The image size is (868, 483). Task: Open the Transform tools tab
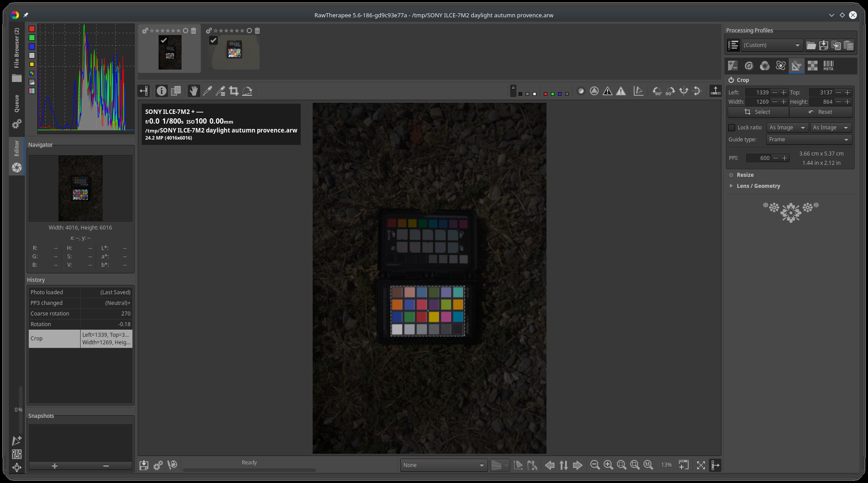coord(796,66)
